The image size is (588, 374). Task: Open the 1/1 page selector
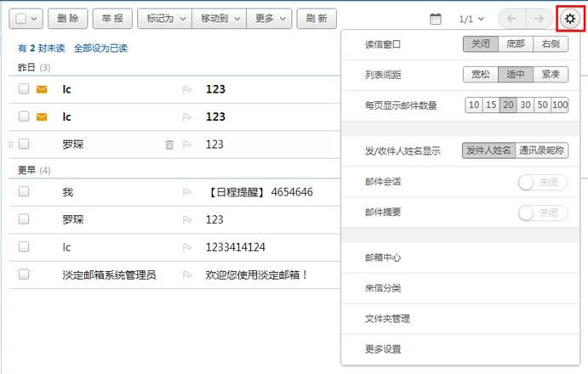471,19
